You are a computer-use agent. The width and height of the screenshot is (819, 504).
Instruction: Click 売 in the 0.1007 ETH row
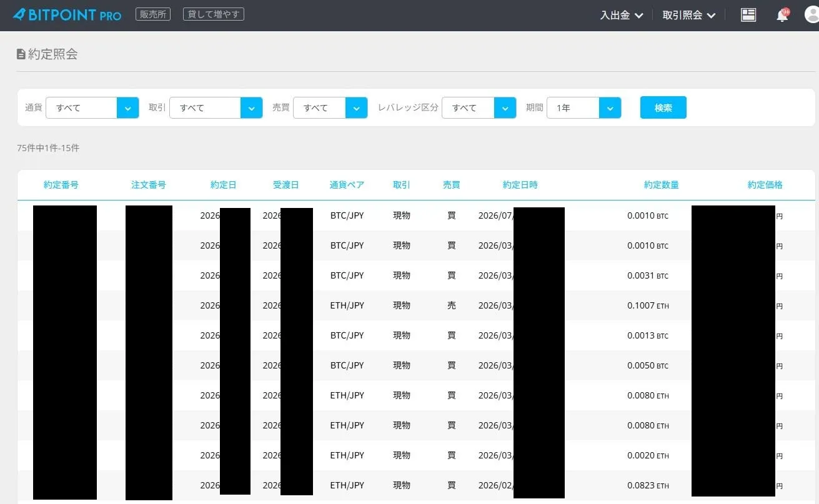(x=452, y=305)
